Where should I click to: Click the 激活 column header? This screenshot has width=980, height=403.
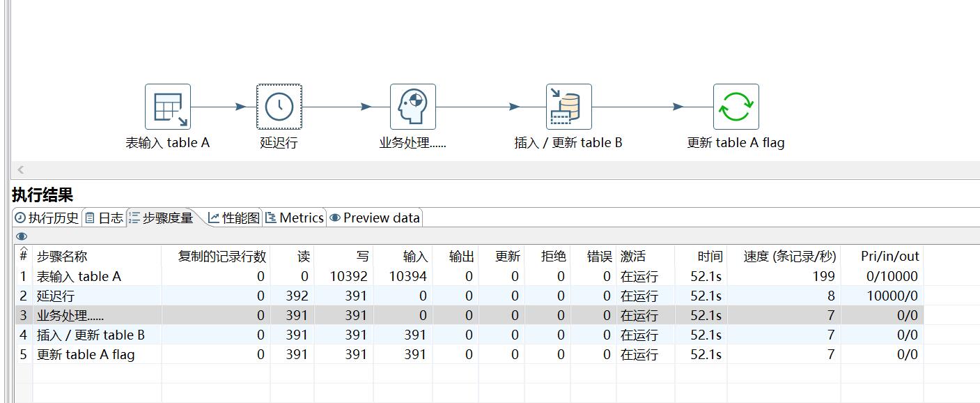[645, 256]
